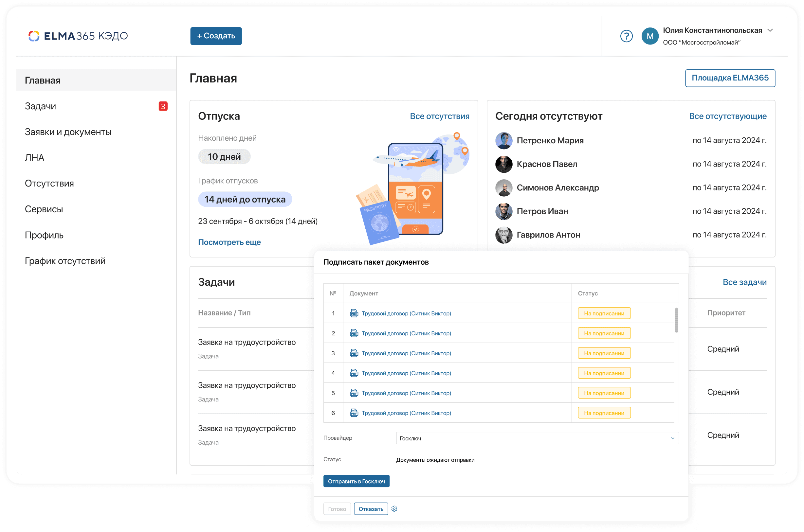Open Петренко Мария's avatar photo
This screenshot has height=532, width=804.
click(x=503, y=140)
